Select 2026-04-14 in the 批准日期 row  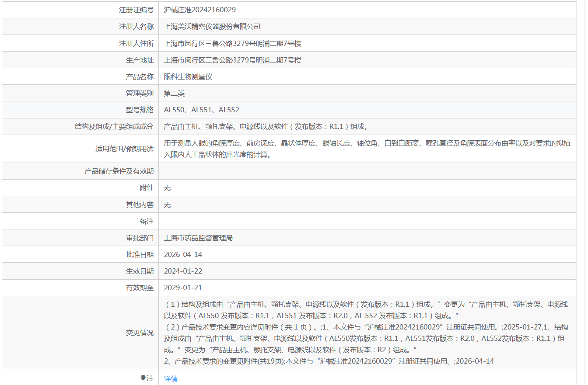[x=183, y=254]
